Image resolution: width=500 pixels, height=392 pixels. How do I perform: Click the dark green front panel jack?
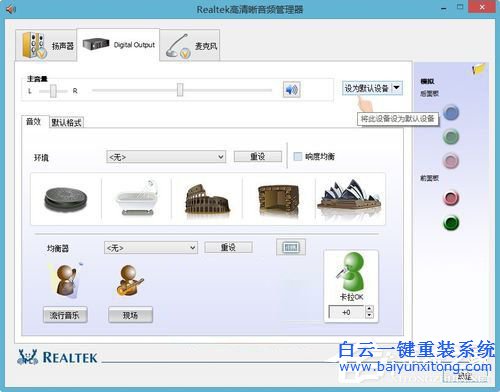click(x=451, y=223)
